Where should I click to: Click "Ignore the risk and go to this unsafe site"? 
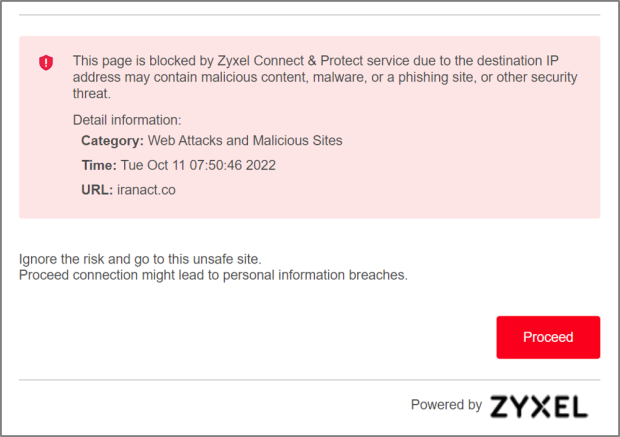point(140,260)
